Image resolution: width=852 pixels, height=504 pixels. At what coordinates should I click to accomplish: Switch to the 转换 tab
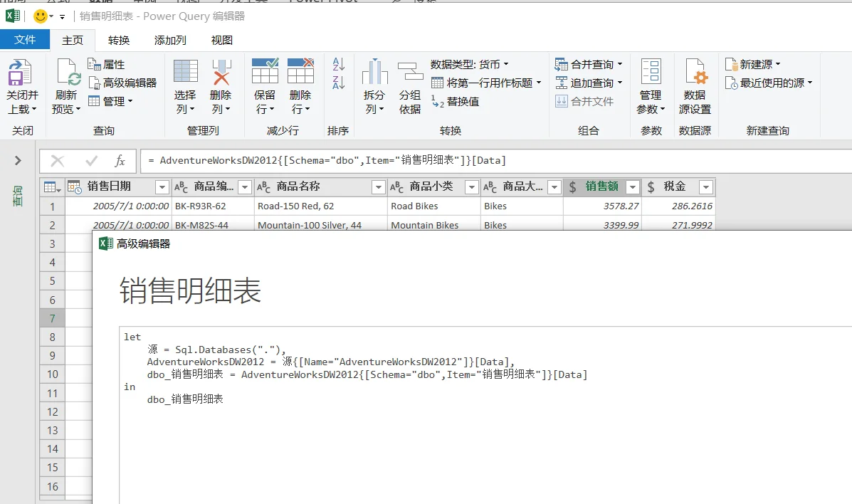click(118, 41)
